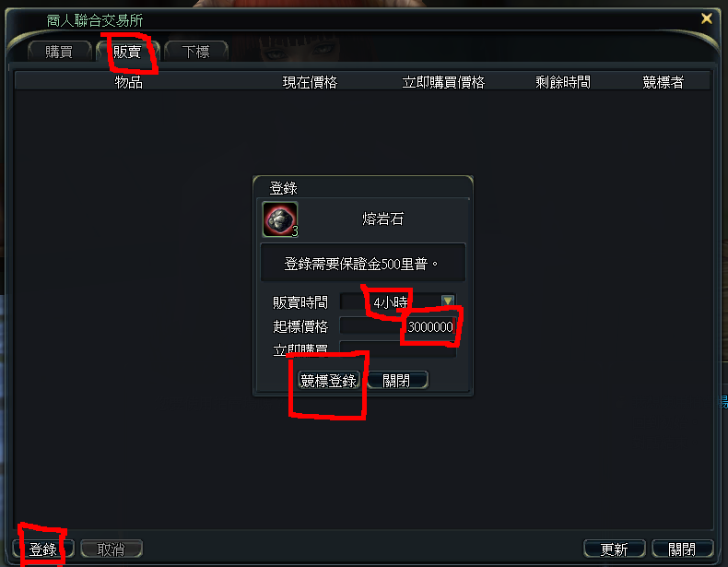The image size is (728, 567).
Task: Refresh the listing with the 更新 button
Action: coord(615,549)
